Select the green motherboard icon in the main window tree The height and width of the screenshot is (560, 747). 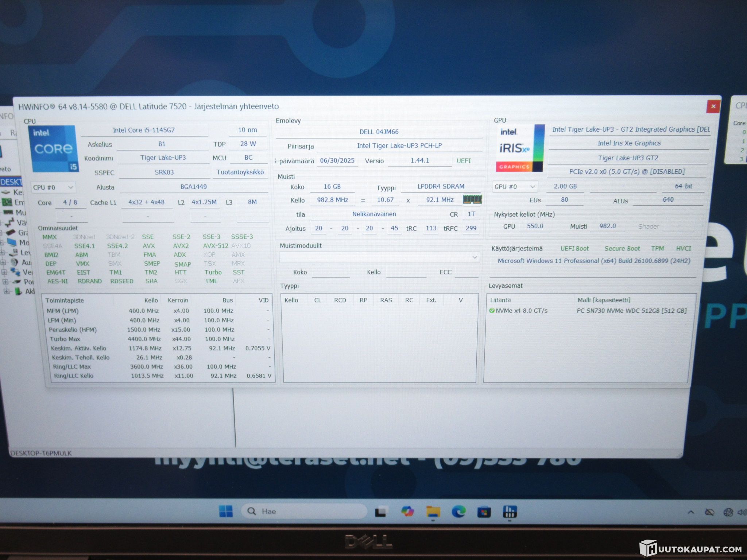click(7, 202)
